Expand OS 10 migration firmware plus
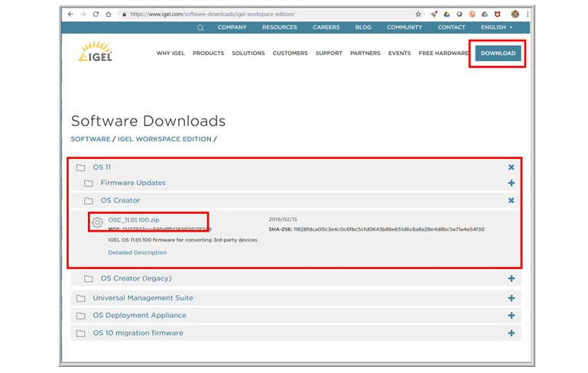The height and width of the screenshot is (373, 588). pos(511,333)
